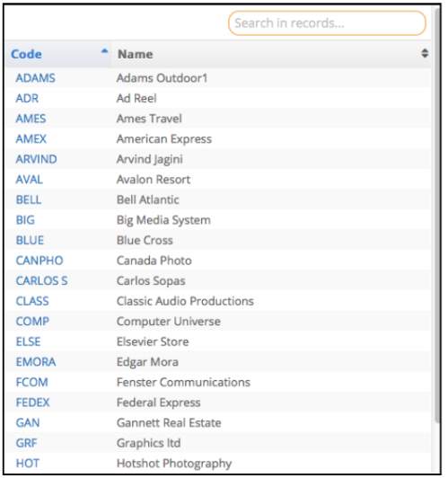This screenshot has height=478, width=448.
Task: Open the AMES code link
Action: [31, 119]
